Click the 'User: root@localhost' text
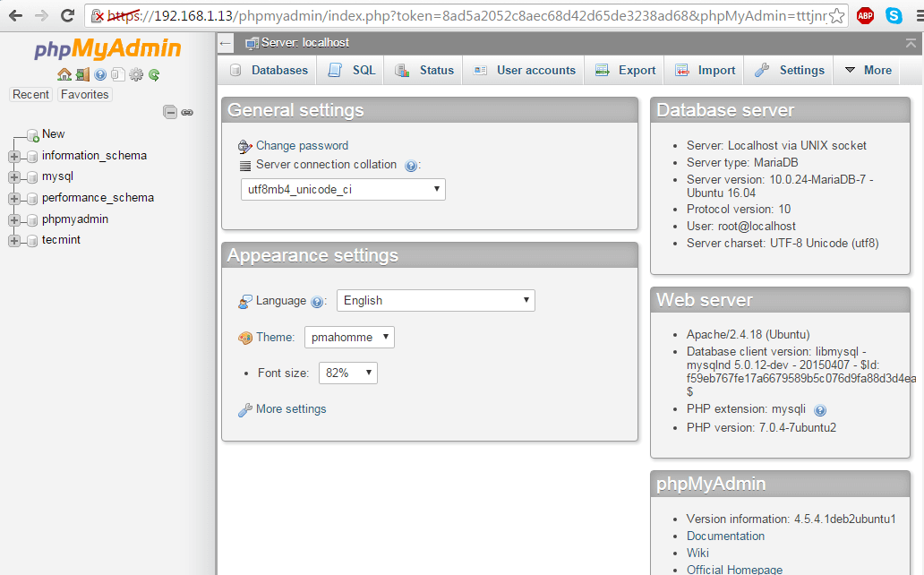This screenshot has width=924, height=575. pos(740,227)
